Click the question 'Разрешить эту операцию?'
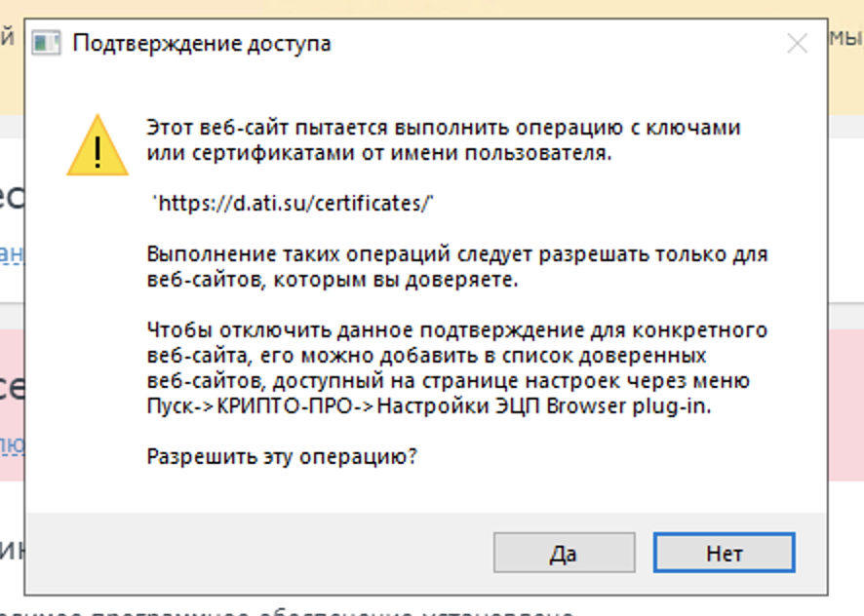 pyautogui.click(x=282, y=455)
